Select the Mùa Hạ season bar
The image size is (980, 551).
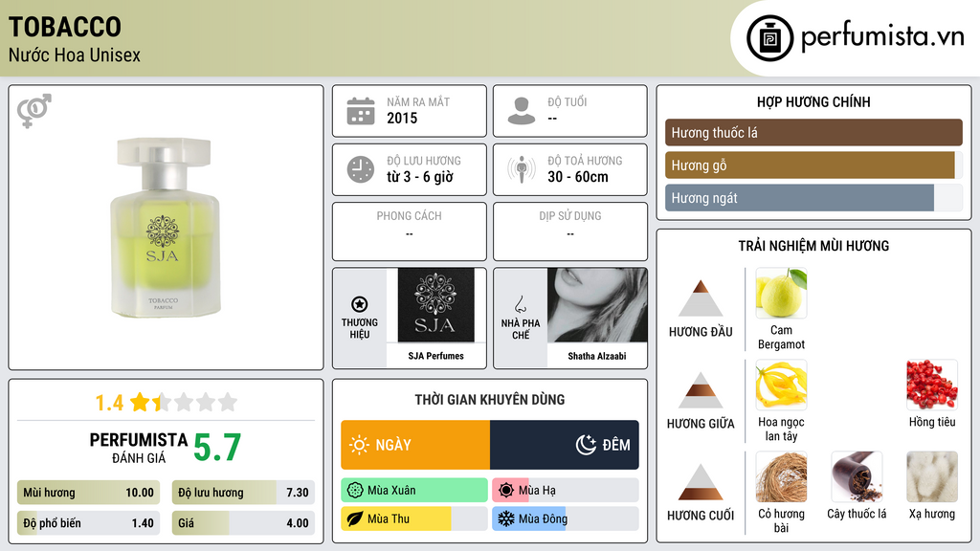[565, 491]
